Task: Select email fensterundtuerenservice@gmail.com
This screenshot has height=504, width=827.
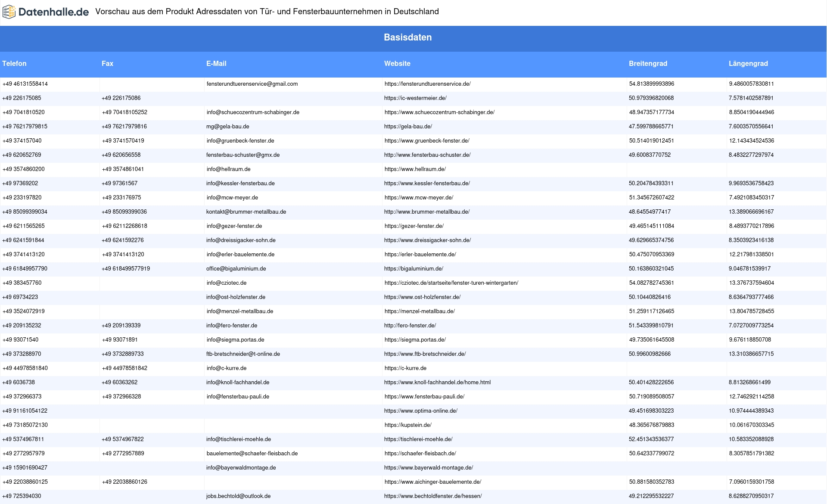Action: 252,84
